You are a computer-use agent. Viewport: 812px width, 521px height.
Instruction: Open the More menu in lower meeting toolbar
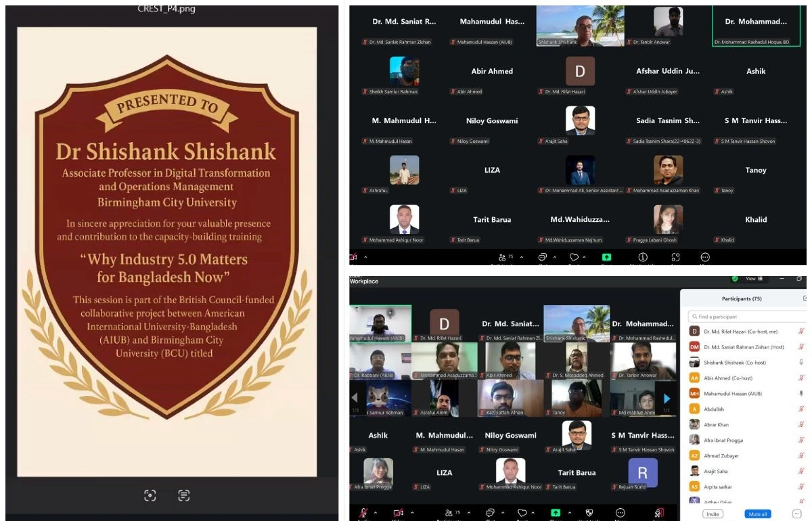(x=620, y=513)
